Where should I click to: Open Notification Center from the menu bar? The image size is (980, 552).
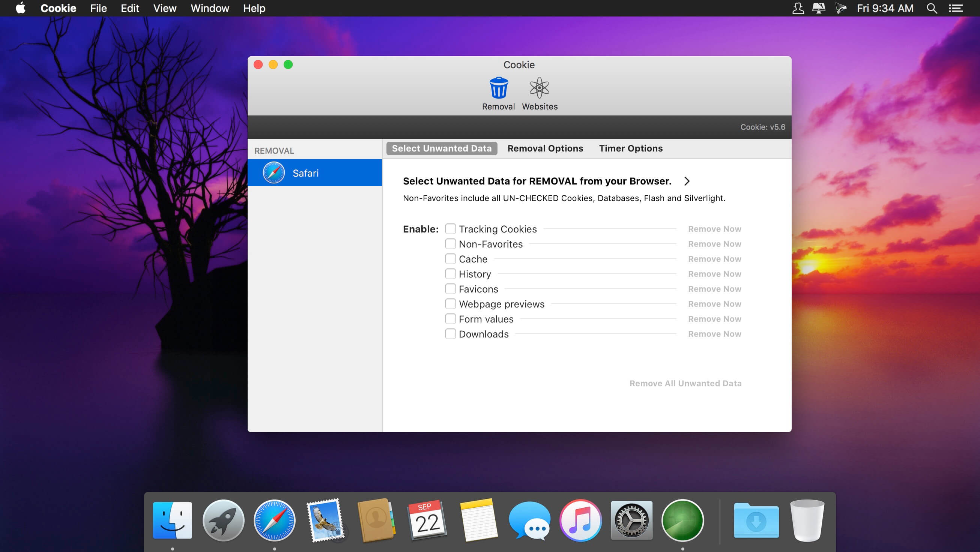(956, 8)
